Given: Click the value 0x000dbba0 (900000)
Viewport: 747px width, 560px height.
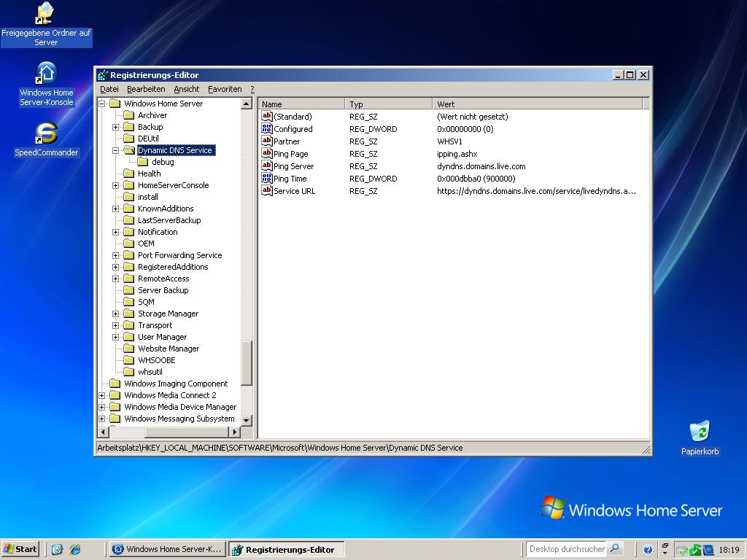Looking at the screenshot, I should coord(476,179).
